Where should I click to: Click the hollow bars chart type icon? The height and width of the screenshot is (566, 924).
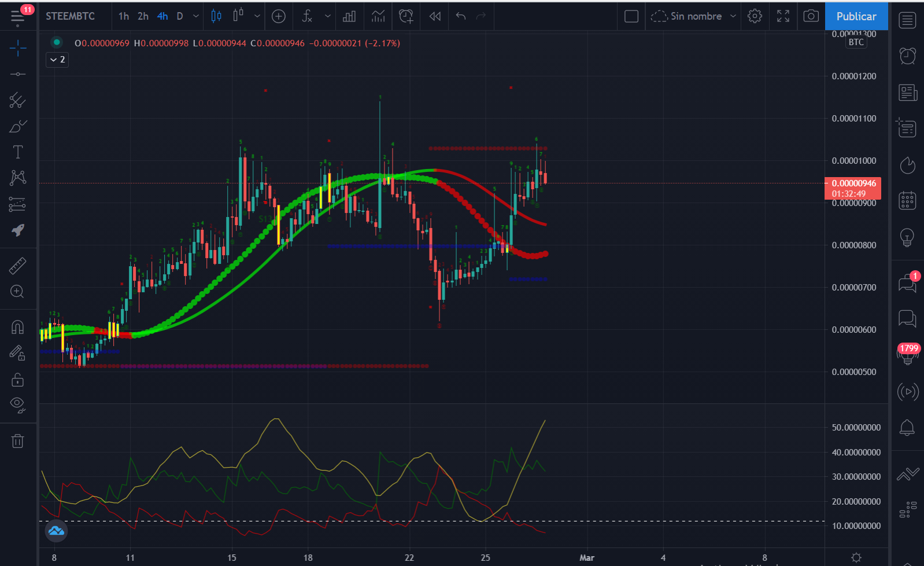pos(238,16)
